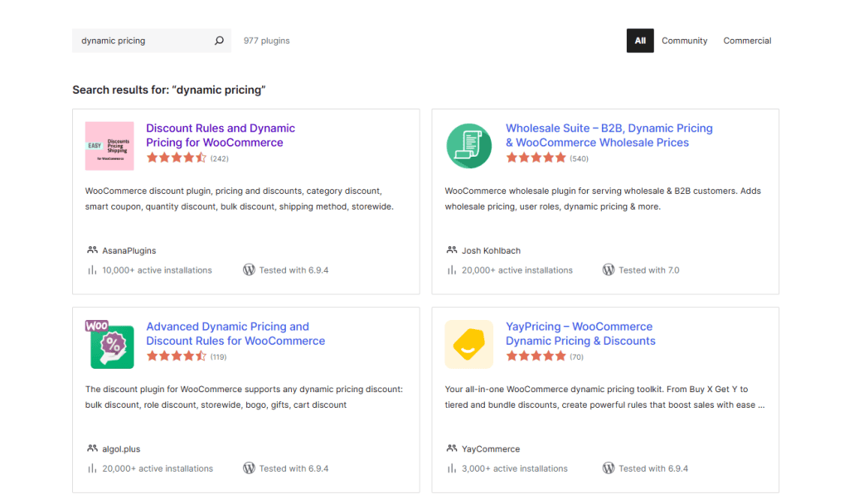849x504 pixels.
Task: Click the Woo percent badge plugin icon
Action: (109, 344)
